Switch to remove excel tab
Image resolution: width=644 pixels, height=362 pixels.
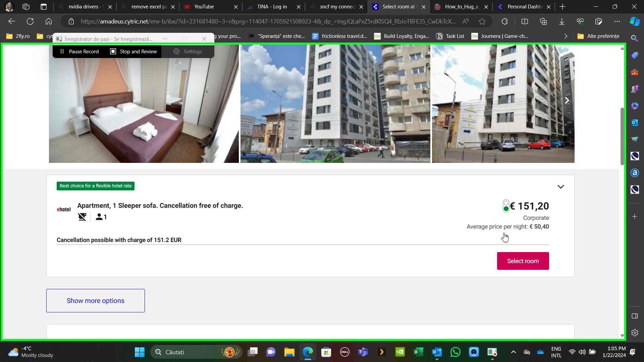tap(149, 7)
